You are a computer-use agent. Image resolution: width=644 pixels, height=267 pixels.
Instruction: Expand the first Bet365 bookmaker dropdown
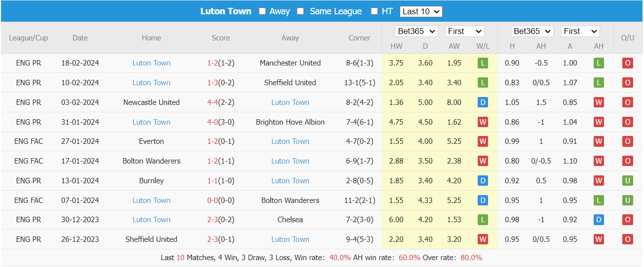417,32
